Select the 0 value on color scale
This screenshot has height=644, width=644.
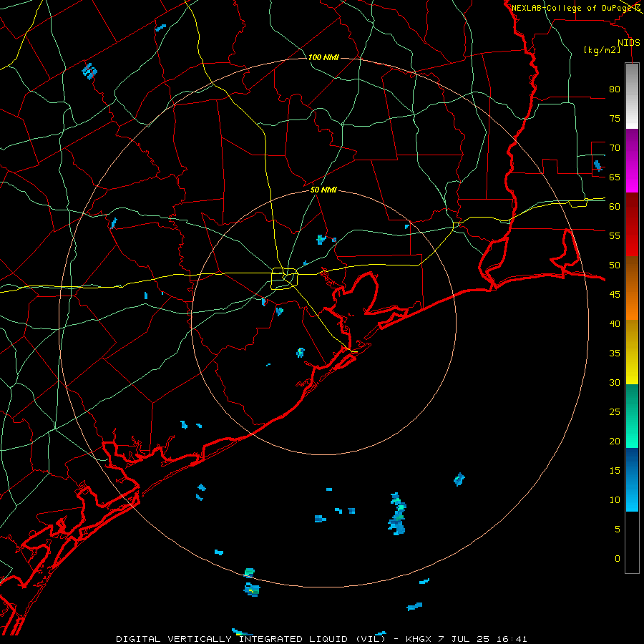pyautogui.click(x=618, y=559)
